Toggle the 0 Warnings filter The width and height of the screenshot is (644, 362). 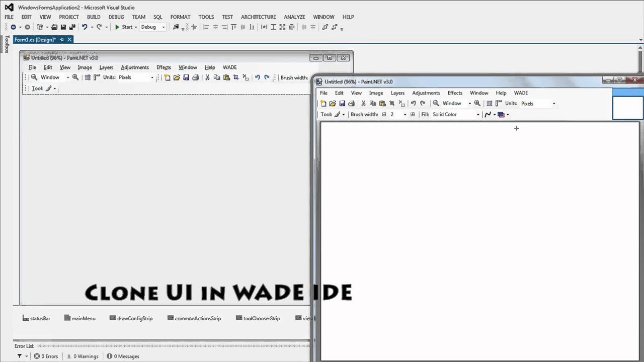coord(82,356)
